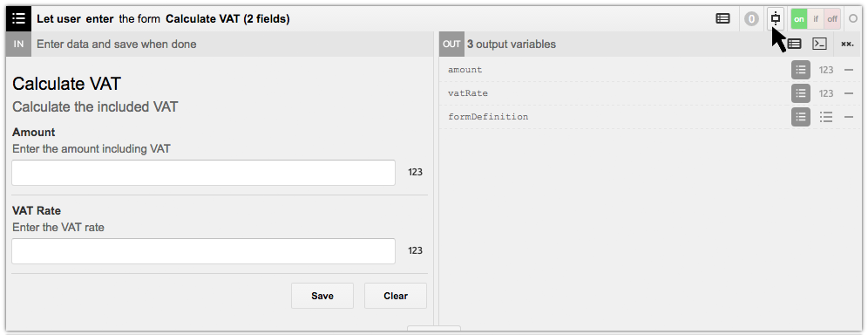
Task: Open list type selector for formDefinition
Action: 826,117
